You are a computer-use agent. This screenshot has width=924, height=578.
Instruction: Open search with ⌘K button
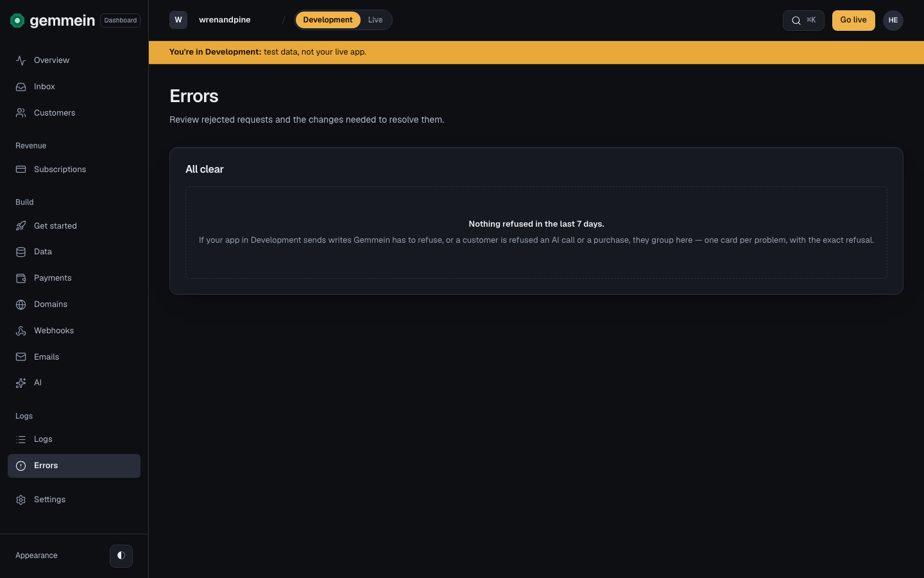[803, 21]
